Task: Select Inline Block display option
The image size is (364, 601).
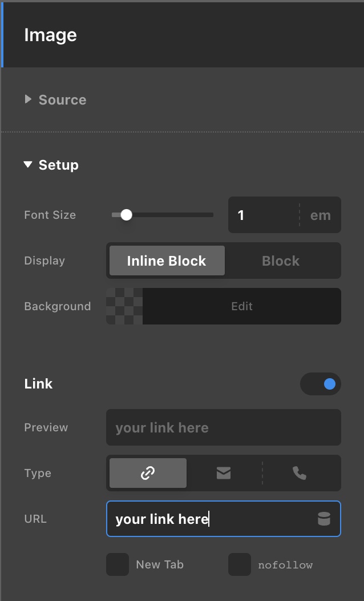Action: (167, 261)
